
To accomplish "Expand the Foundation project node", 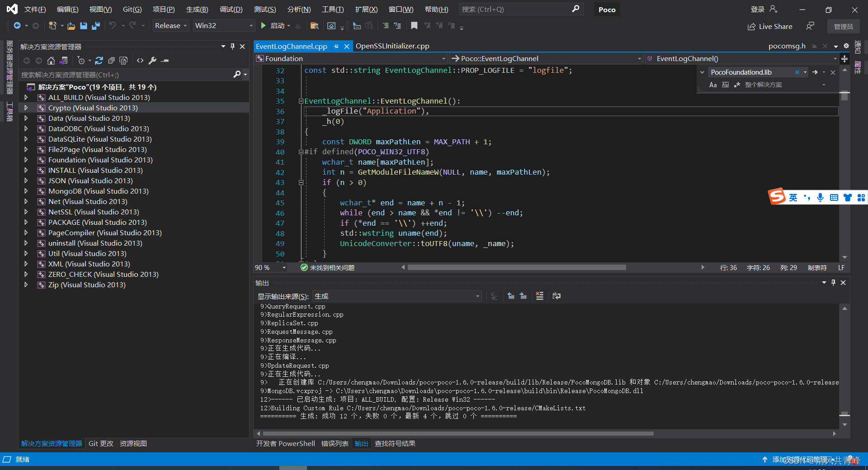I will pyautogui.click(x=26, y=160).
